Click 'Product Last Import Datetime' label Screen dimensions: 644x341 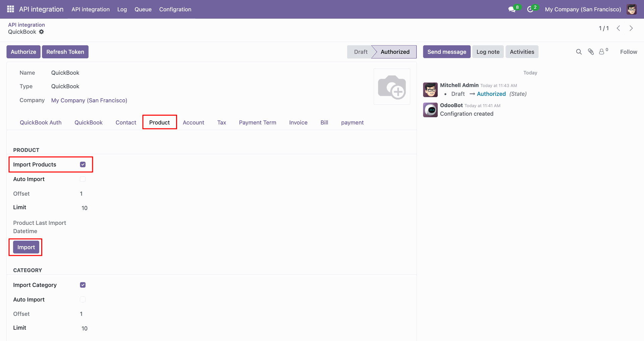pos(40,227)
